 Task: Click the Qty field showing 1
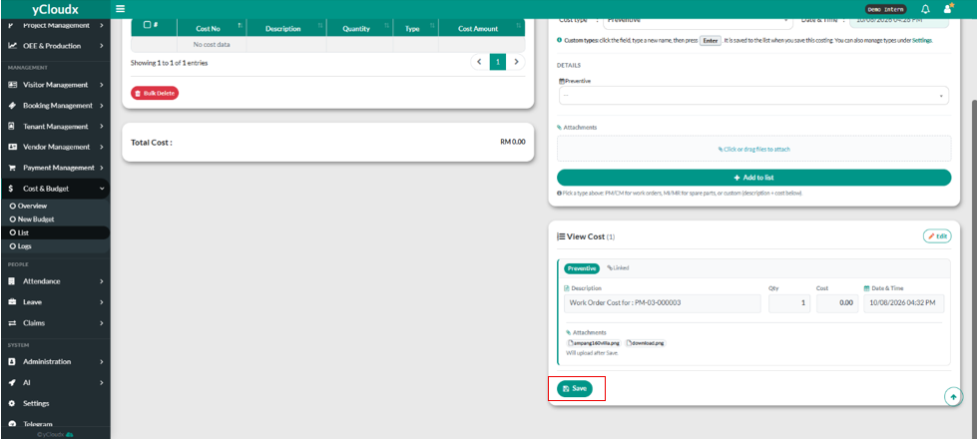click(x=789, y=303)
